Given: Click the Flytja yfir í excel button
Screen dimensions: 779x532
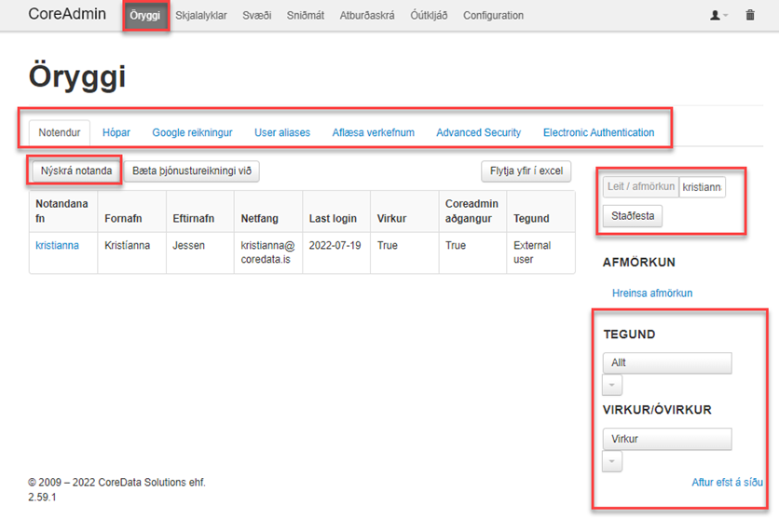Looking at the screenshot, I should tap(526, 171).
